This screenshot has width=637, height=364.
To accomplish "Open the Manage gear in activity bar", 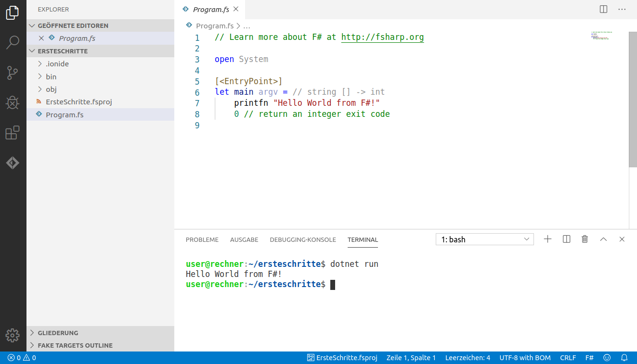I will (x=13, y=335).
